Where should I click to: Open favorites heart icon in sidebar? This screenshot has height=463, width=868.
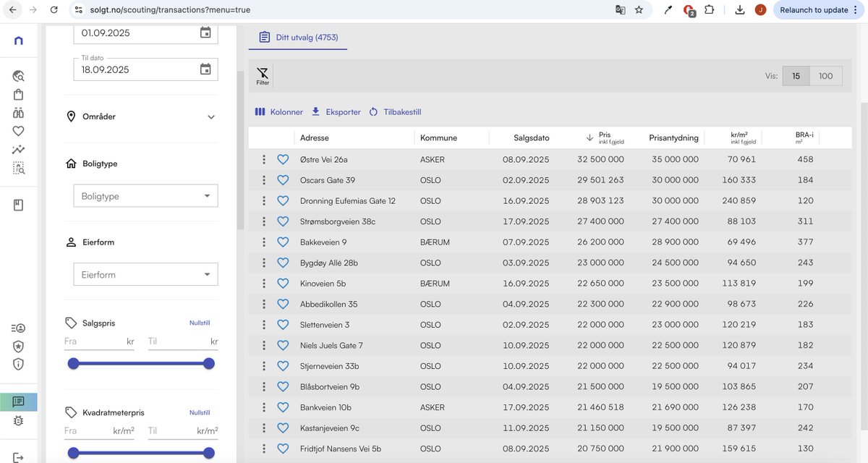(19, 131)
